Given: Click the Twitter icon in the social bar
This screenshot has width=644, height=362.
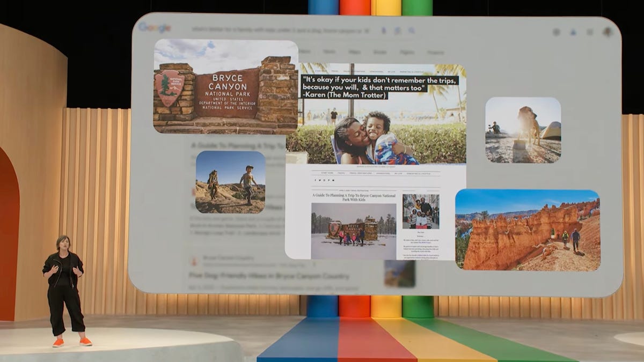Looking at the screenshot, I should point(320,180).
